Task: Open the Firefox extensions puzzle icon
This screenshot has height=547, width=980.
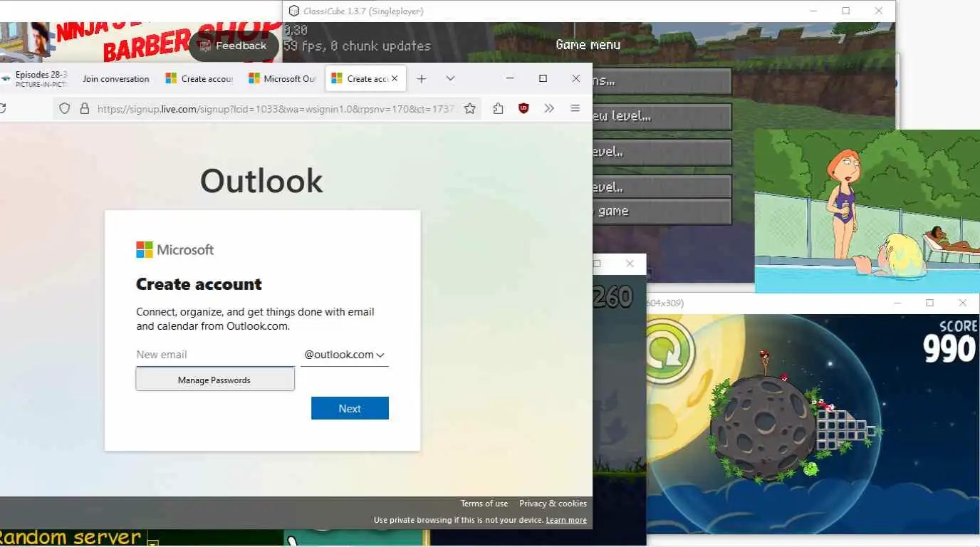Action: [x=498, y=109]
